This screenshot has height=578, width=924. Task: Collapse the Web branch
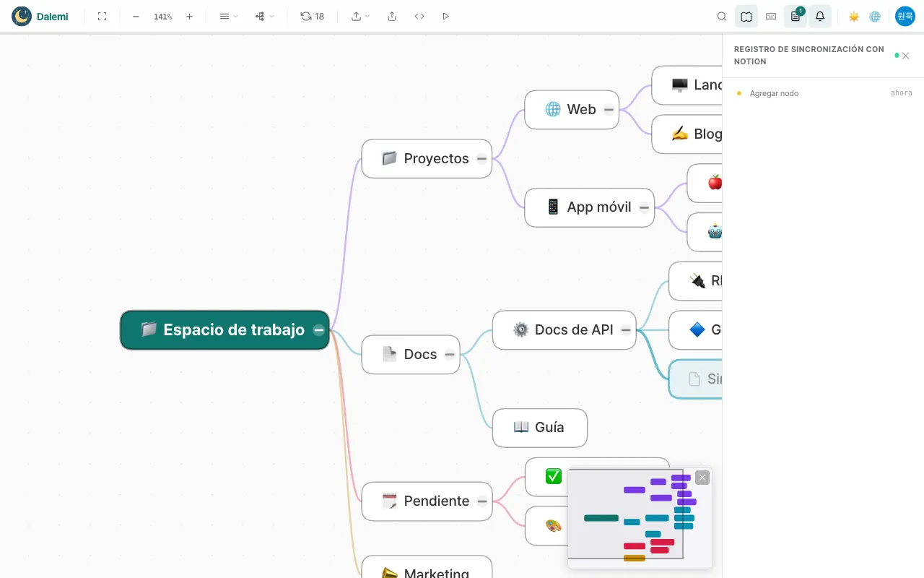pyautogui.click(x=609, y=110)
